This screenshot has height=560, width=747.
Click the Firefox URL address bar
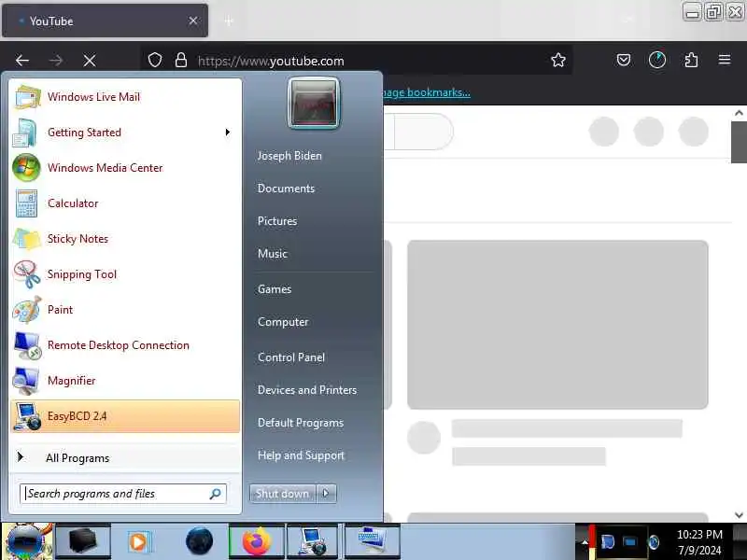pos(358,61)
